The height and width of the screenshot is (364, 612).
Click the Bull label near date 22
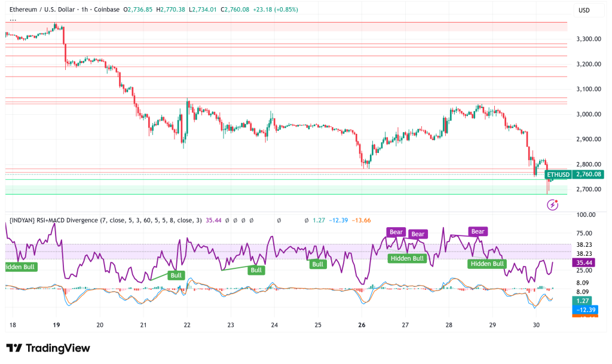177,276
